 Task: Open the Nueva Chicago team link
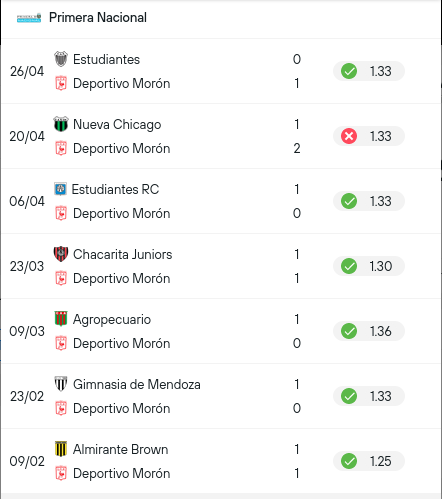(117, 124)
